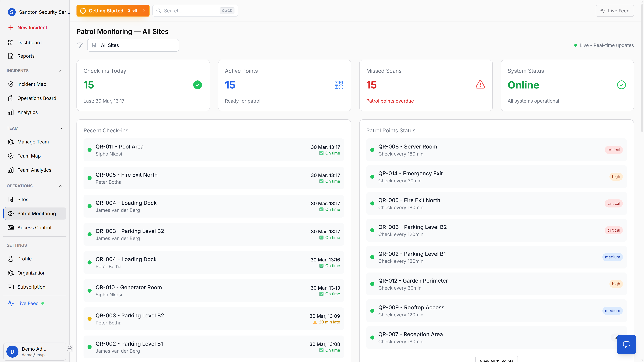Open Incident Map from sidebar

click(32, 84)
